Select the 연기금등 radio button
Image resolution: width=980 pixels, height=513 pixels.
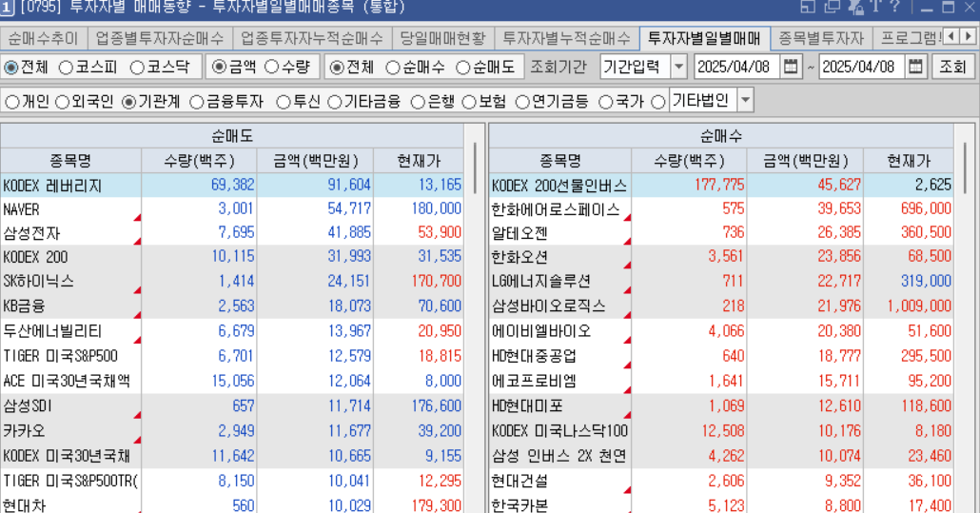click(522, 103)
